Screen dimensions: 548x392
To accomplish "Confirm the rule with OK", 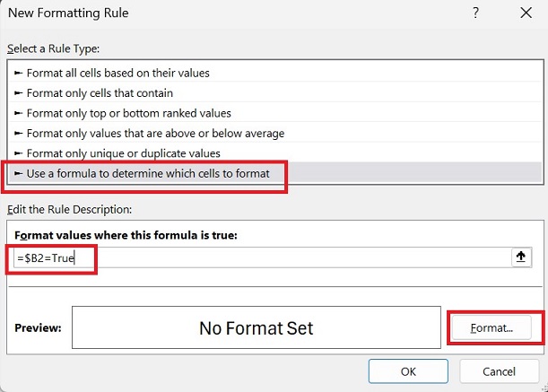I will pyautogui.click(x=408, y=370).
